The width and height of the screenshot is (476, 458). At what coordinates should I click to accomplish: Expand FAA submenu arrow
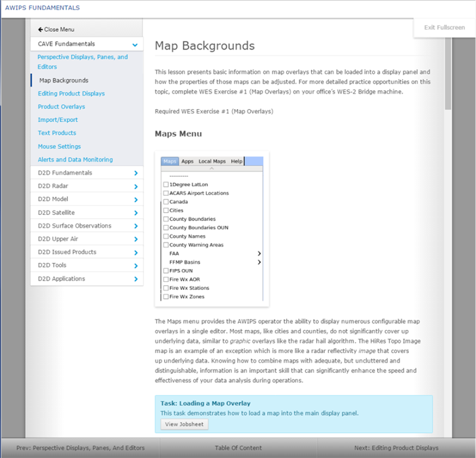tap(259, 253)
